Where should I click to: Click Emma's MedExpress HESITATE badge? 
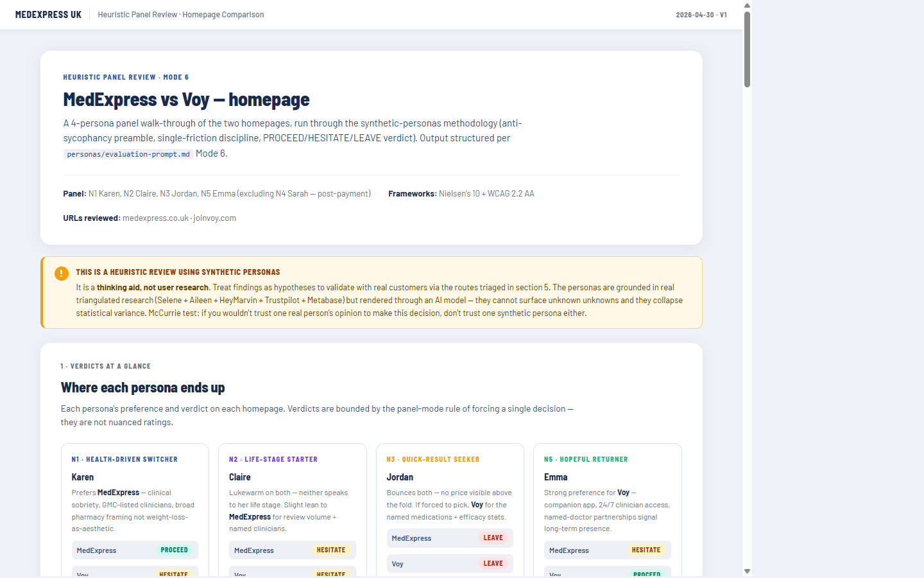tap(646, 550)
